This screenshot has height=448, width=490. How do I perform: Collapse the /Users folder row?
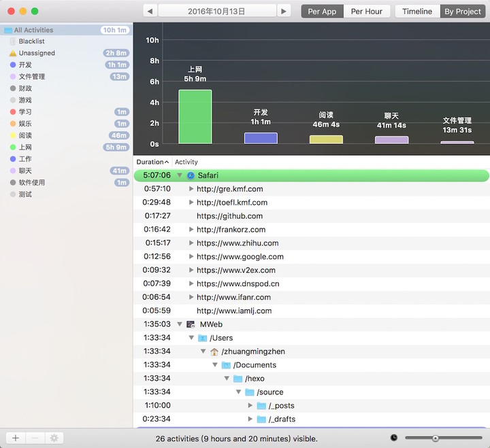coord(191,338)
